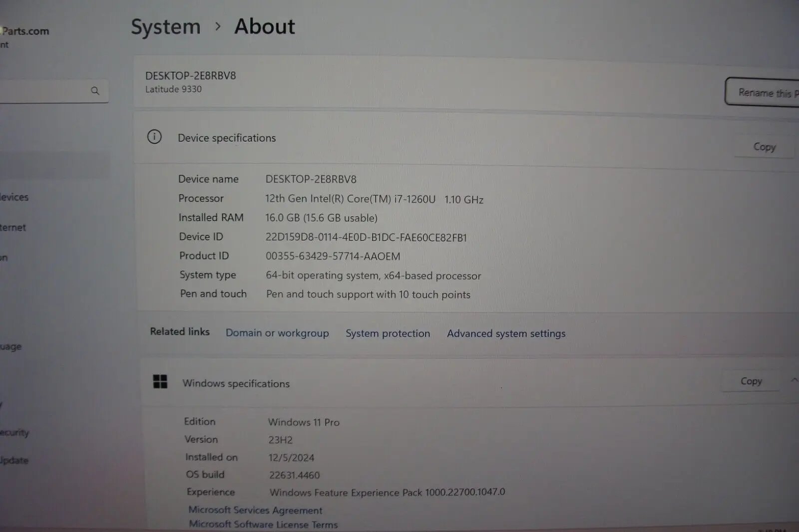Click the Latitude 9330 model text
Viewport: 799px width, 532px height.
point(173,89)
